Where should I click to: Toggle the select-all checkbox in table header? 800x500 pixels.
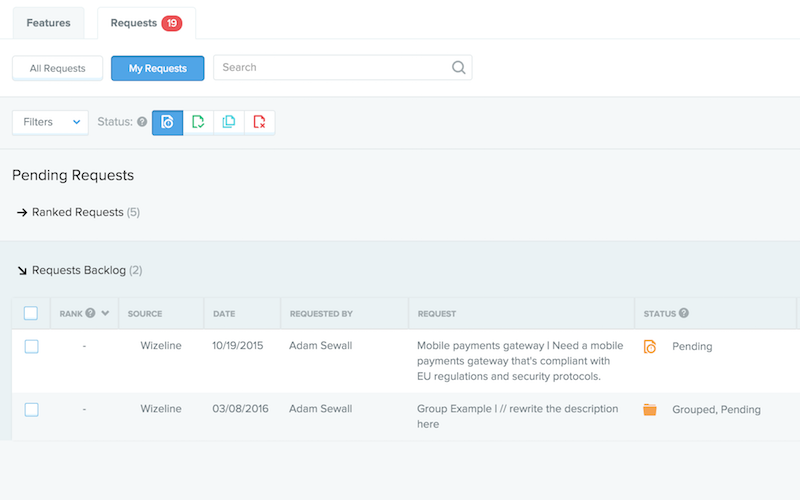[x=31, y=313]
